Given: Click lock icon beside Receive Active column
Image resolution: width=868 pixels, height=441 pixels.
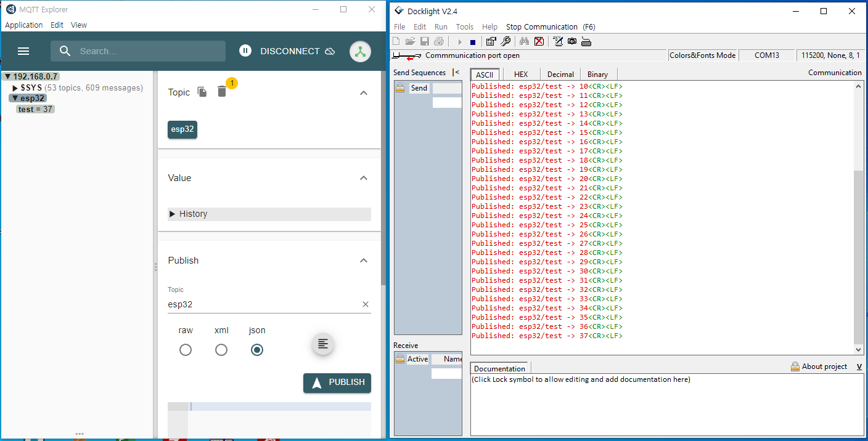Looking at the screenshot, I should click(400, 359).
